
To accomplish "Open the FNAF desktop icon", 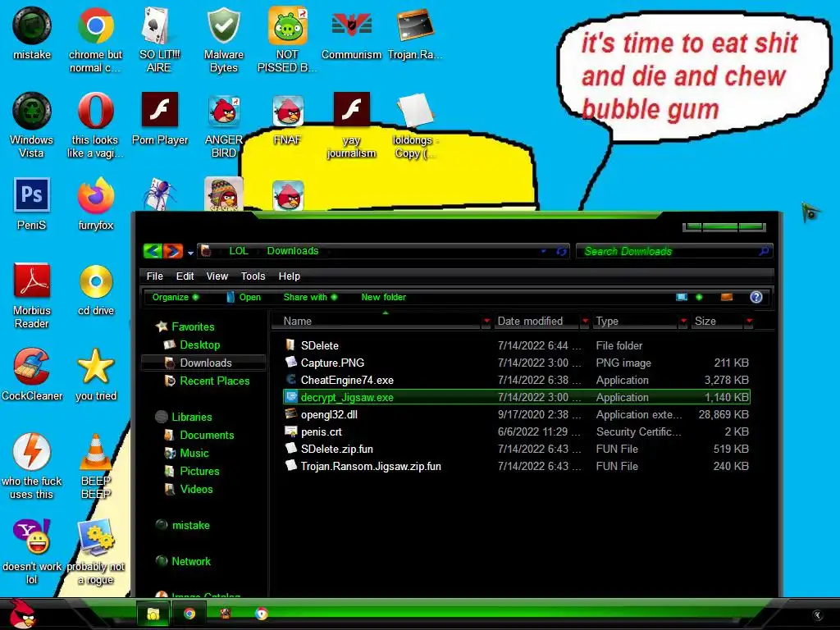I will pyautogui.click(x=288, y=119).
